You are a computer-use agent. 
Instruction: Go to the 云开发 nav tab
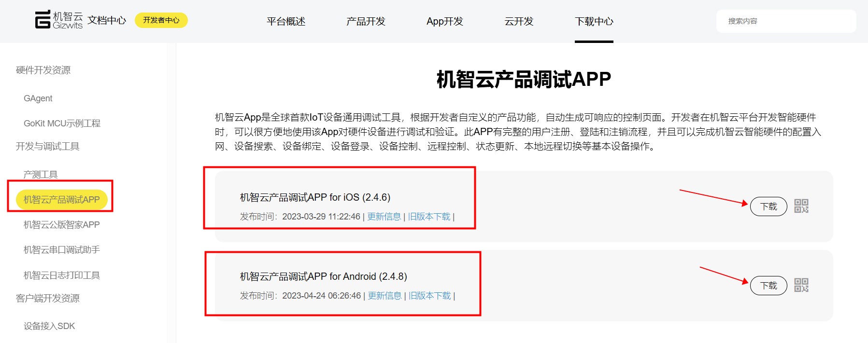519,21
